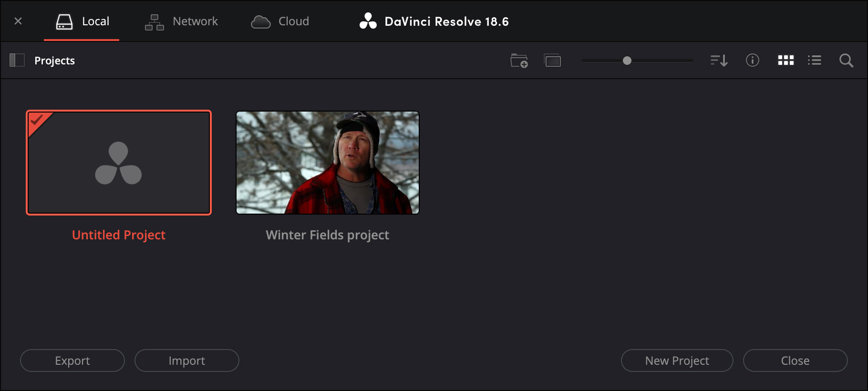
Task: Show project info with the info icon
Action: [753, 60]
